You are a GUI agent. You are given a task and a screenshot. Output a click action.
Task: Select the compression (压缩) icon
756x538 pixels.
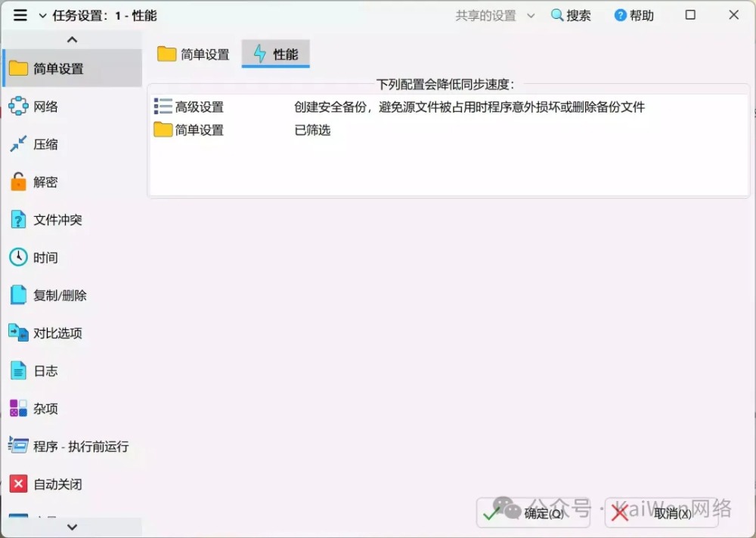pyautogui.click(x=18, y=144)
